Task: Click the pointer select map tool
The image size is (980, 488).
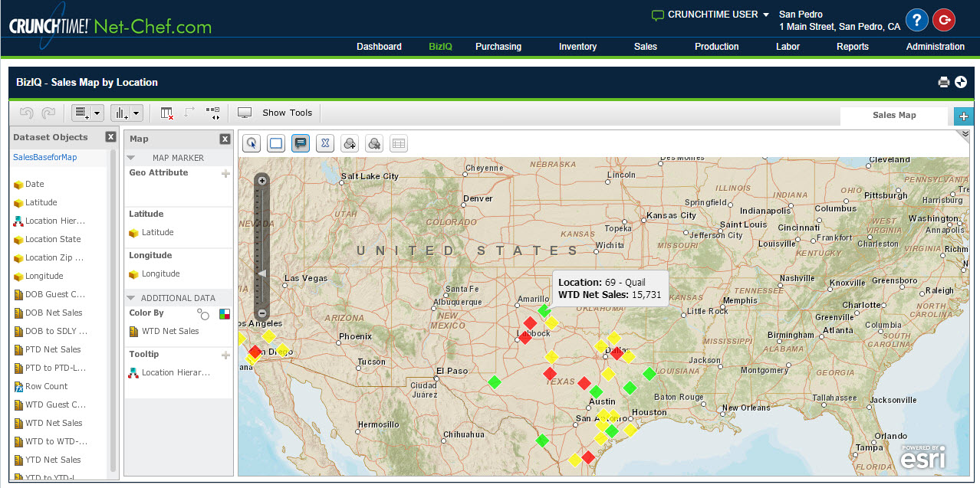Action: [252, 143]
